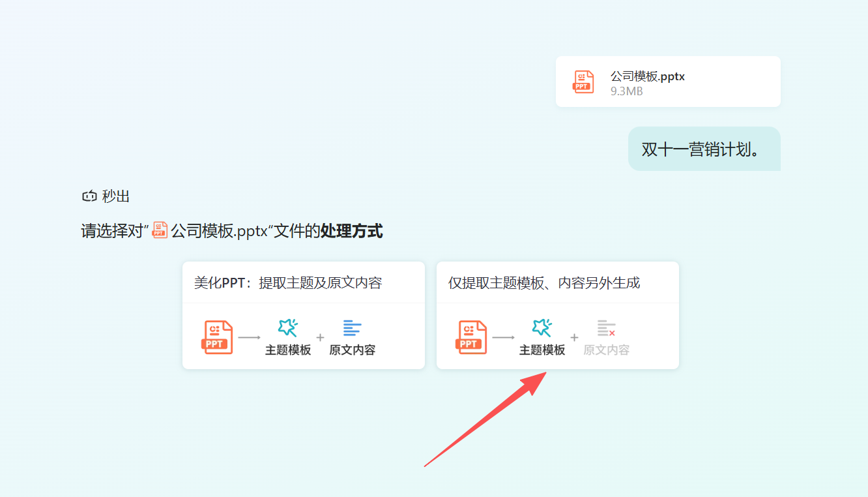Viewport: 868px width, 497px height.
Task: Click the 主题模板 label in the 仅提取主题模板 card
Action: tap(542, 350)
